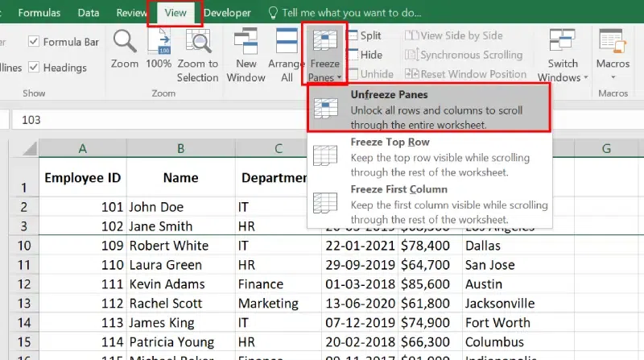Viewport: 644px width, 360px height.
Task: Select row 2 header
Action: tap(24, 207)
